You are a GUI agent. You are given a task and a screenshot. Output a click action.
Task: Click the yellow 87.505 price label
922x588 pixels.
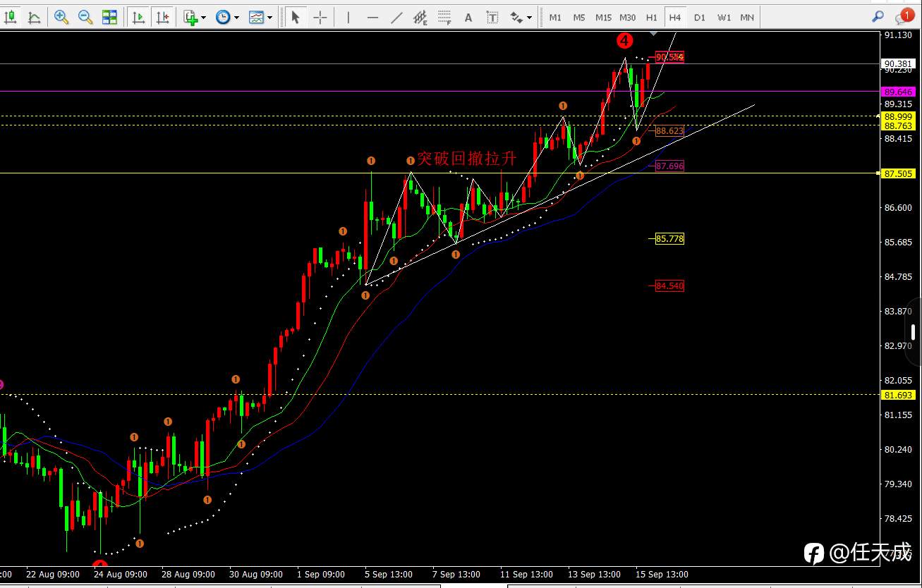point(898,173)
